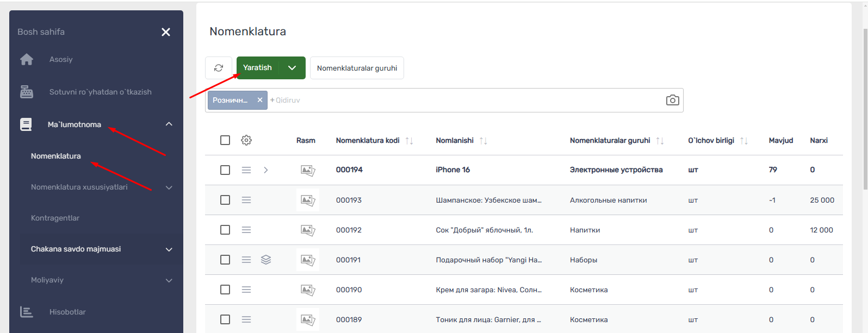Click the Ma`lumotnoma book icon
Image resolution: width=868 pixels, height=333 pixels.
[26, 124]
